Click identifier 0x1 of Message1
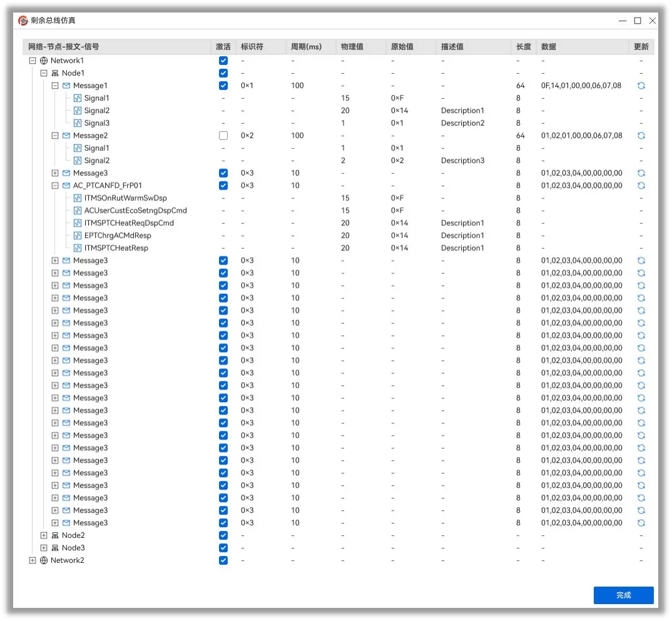Screen dimensions: 672x621 [x=247, y=86]
